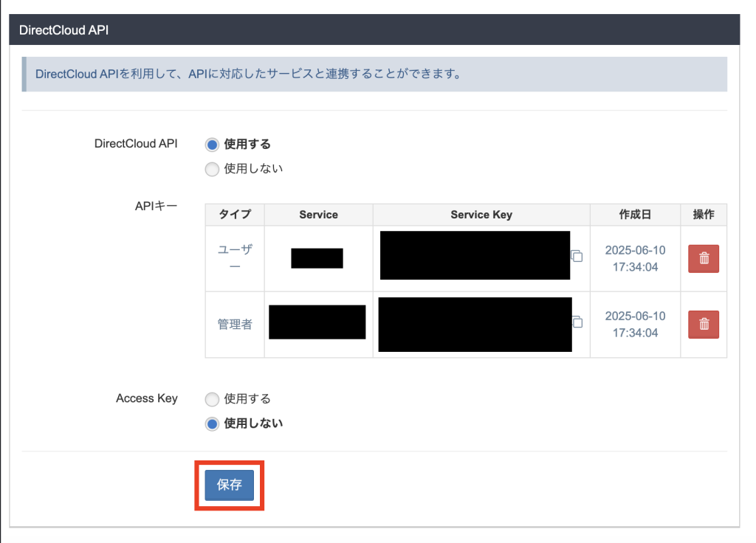Screen dimensions: 756x543
Task: Click the 操作 column header
Action: pos(704,215)
